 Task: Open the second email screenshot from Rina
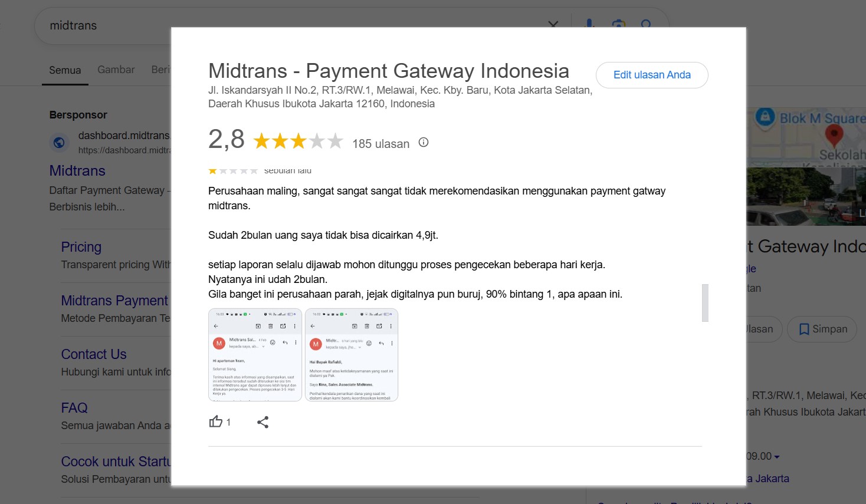pos(352,355)
